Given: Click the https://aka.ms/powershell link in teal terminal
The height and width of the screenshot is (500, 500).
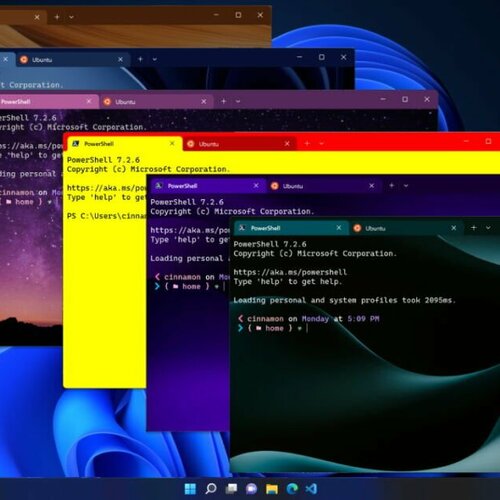Looking at the screenshot, I should click(x=290, y=272).
